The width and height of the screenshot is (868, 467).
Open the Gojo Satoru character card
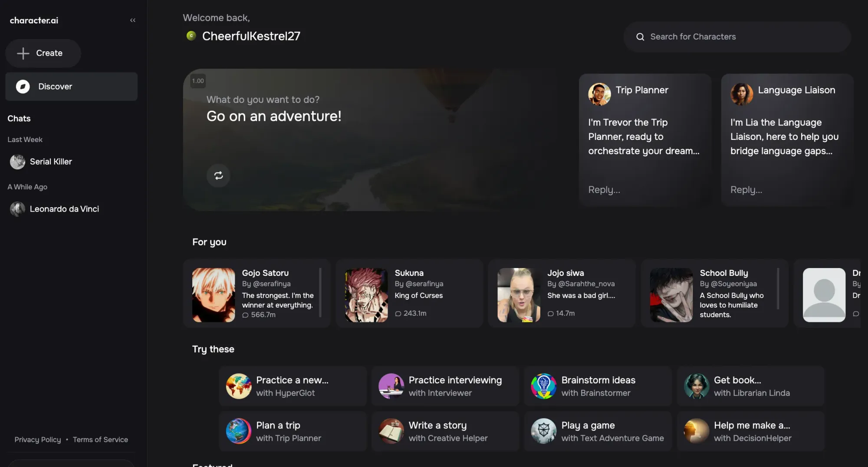click(x=256, y=294)
